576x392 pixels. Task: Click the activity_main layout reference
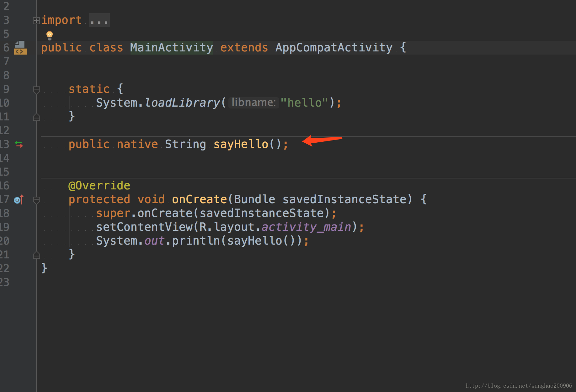pos(307,227)
